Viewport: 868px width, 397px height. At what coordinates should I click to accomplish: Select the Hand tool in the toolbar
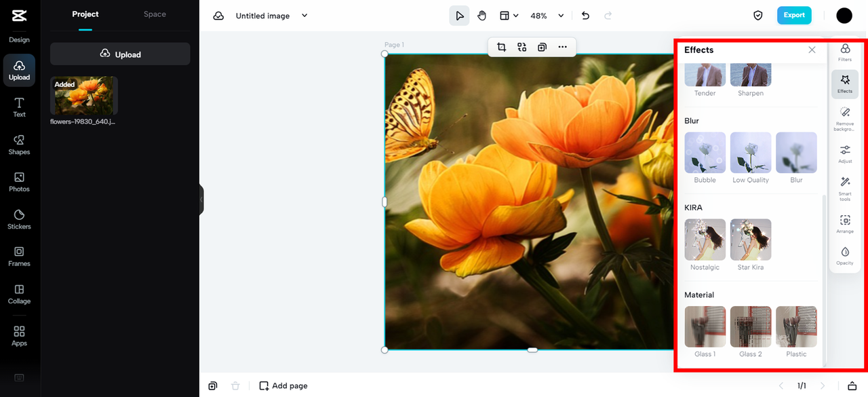point(481,14)
